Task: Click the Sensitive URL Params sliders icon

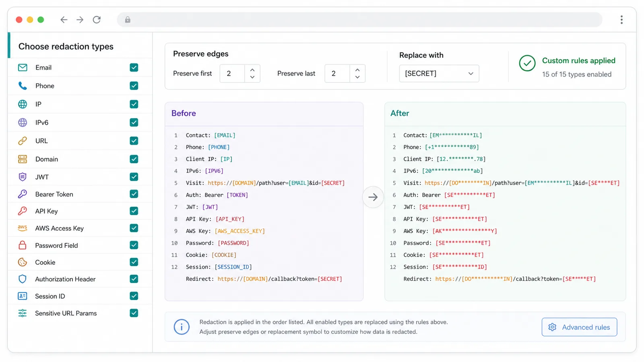Action: pos(23,313)
